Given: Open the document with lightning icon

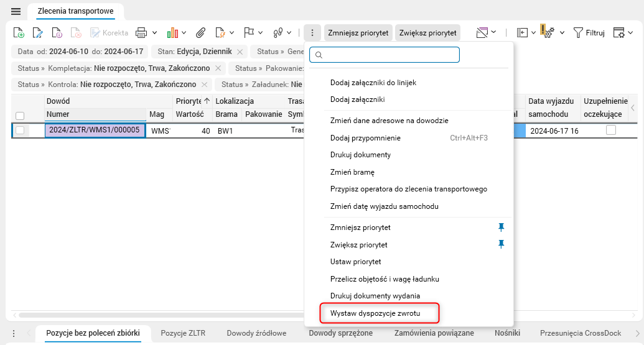Looking at the screenshot, I should [220, 33].
